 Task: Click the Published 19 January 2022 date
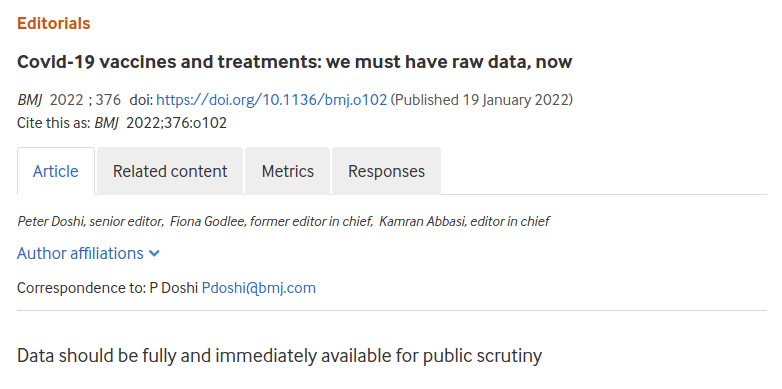tap(481, 100)
